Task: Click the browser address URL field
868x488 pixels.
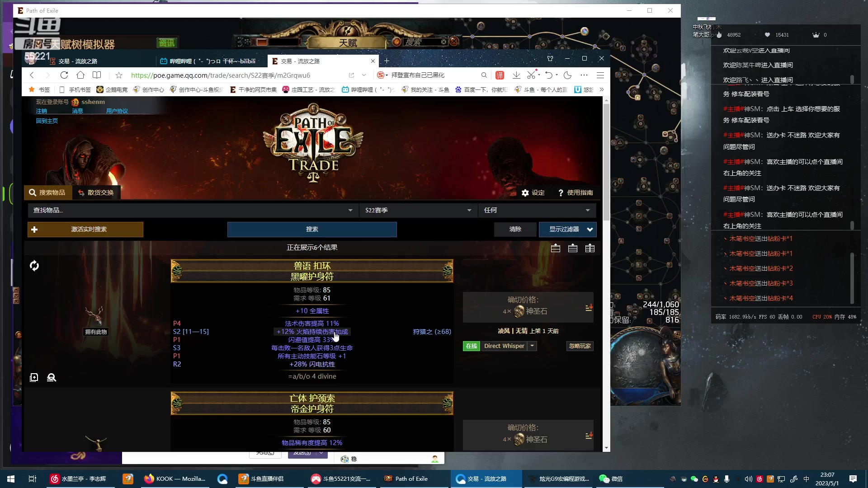Action: point(221,75)
